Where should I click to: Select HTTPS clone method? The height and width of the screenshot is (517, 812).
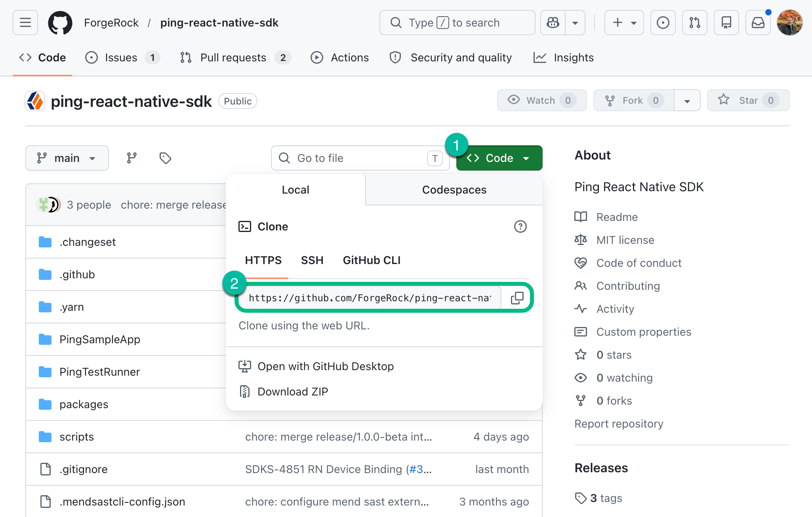263,260
